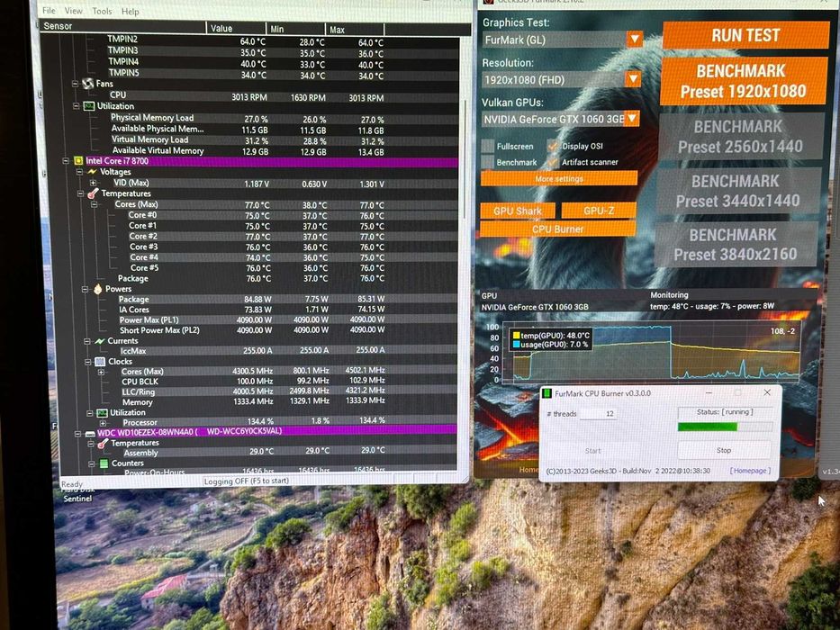
Task: Click the CPU Burner button
Action: tap(557, 229)
